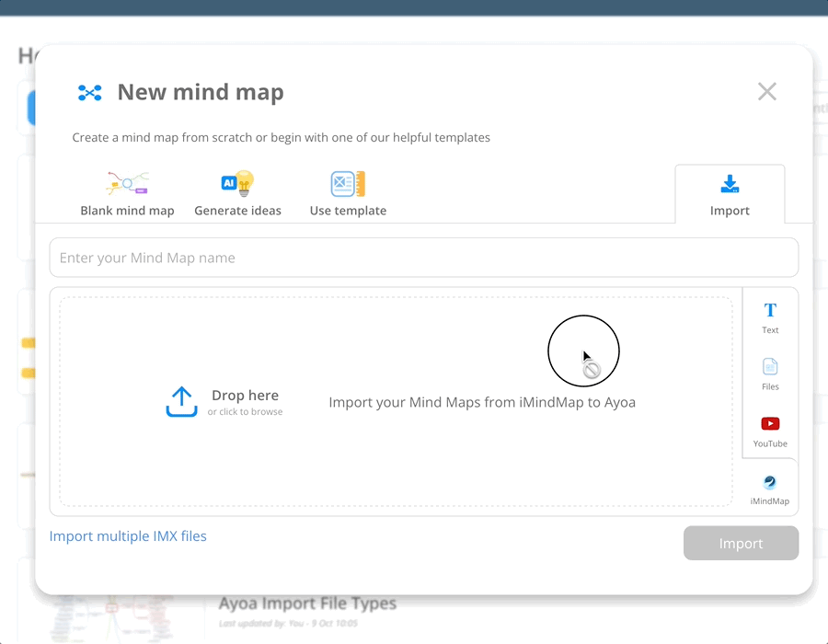Click the upload arrow in the drop zone
The width and height of the screenshot is (828, 644).
tap(181, 398)
